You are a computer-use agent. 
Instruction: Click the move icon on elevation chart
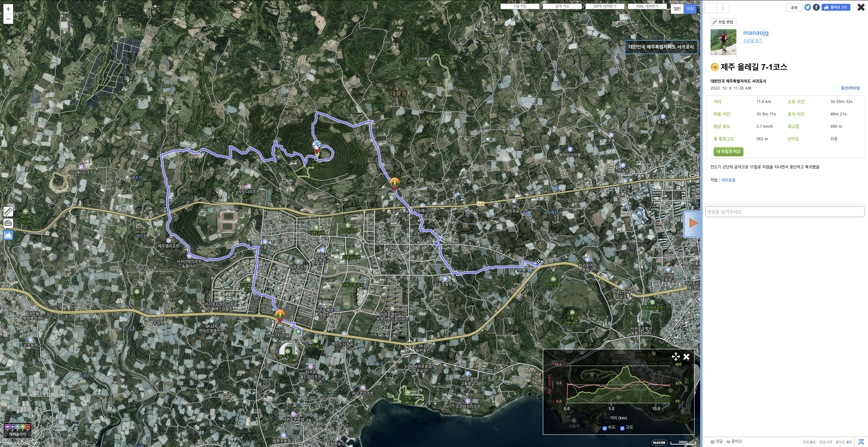coord(675,357)
